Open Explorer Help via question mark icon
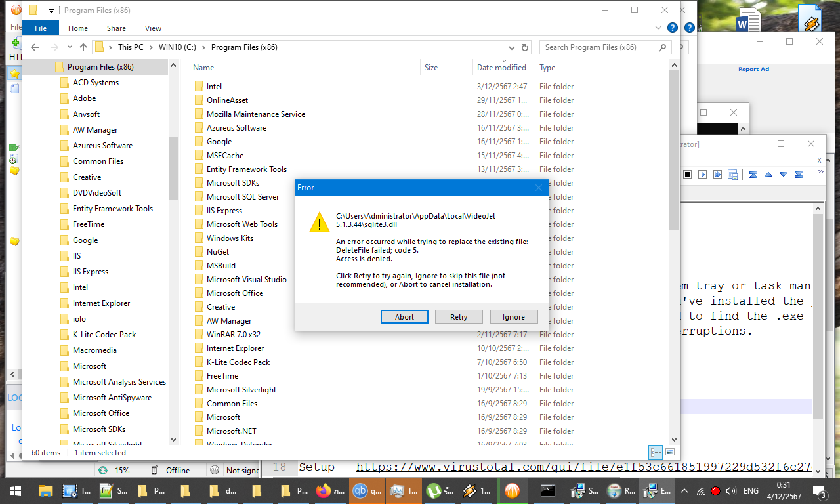Image resolution: width=840 pixels, height=504 pixels. click(672, 28)
